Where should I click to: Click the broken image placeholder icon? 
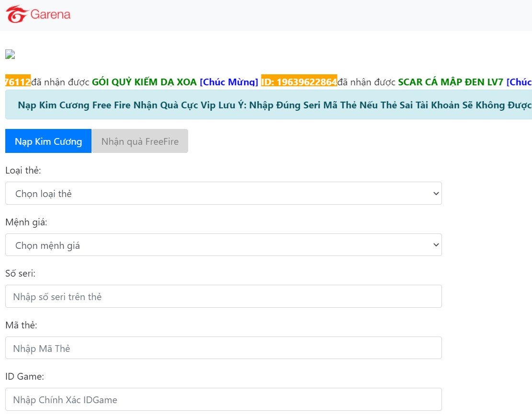tap(10, 54)
